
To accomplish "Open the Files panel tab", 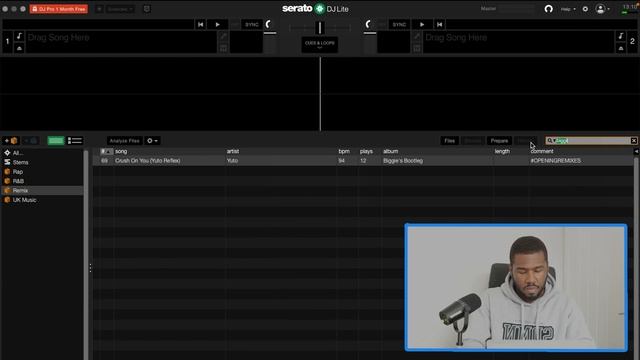I will tap(449, 141).
